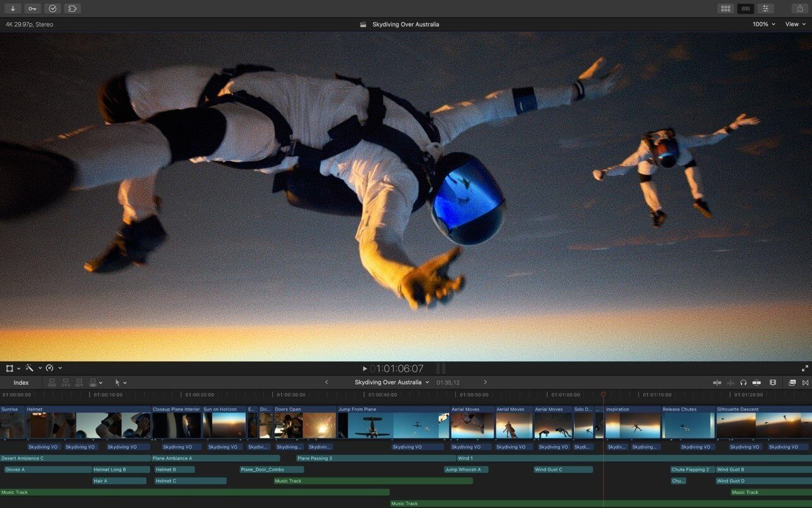
Task: Click the Connect edit icon
Action: click(52, 382)
